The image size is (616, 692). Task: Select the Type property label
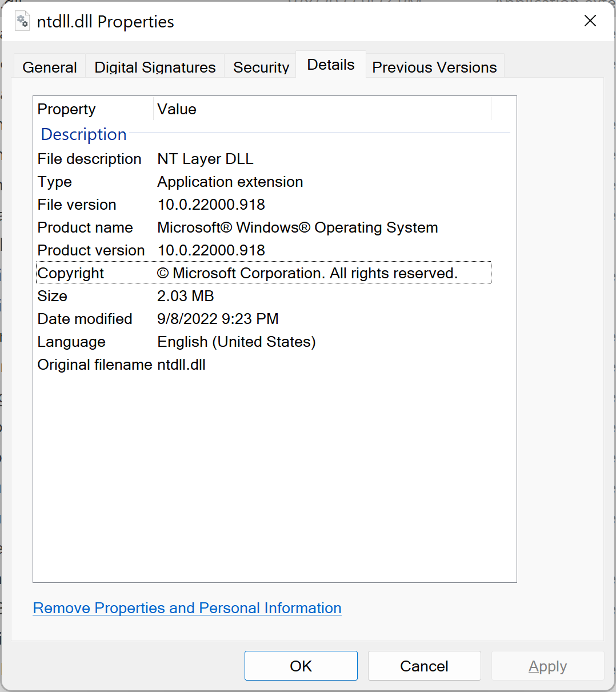click(55, 182)
